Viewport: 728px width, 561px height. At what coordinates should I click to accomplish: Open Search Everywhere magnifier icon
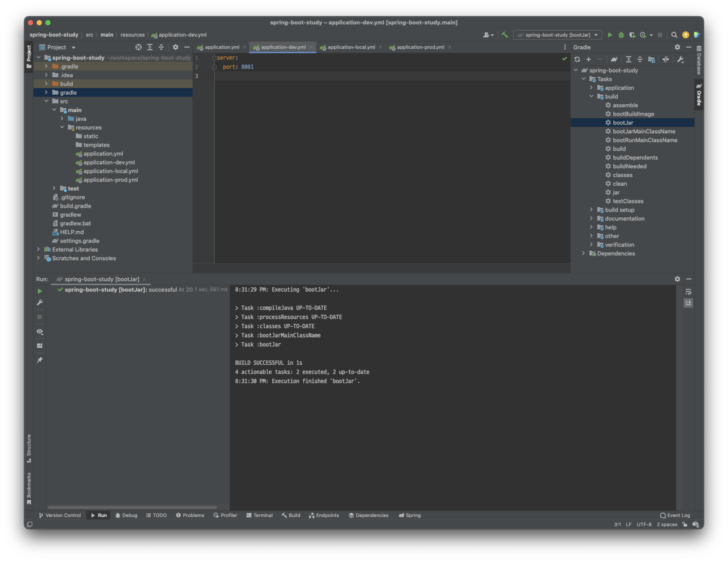pyautogui.click(x=674, y=35)
